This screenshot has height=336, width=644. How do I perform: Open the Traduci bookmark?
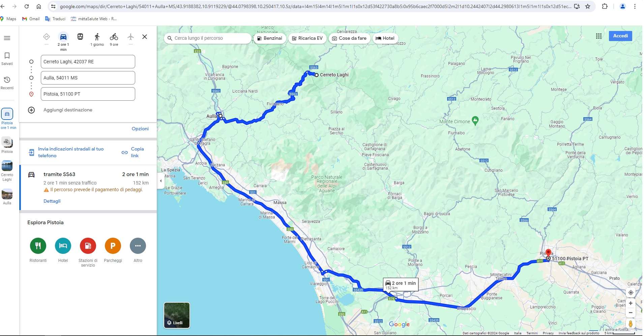tap(55, 19)
